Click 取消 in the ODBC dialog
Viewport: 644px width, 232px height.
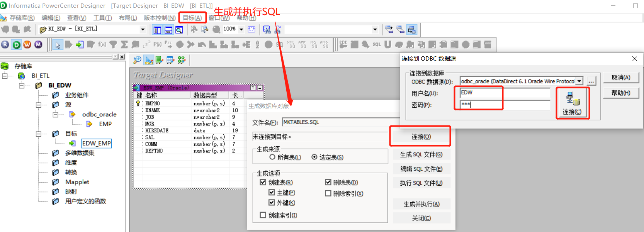coord(621,77)
